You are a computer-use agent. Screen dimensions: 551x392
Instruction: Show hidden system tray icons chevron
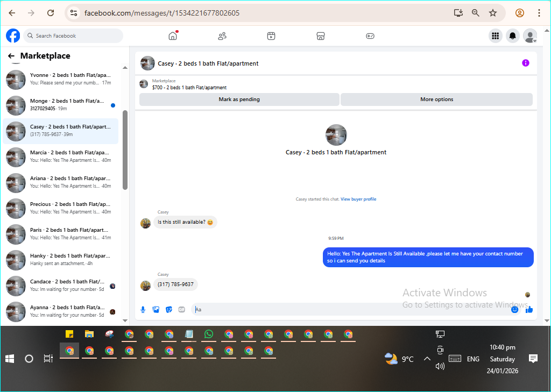click(x=427, y=359)
